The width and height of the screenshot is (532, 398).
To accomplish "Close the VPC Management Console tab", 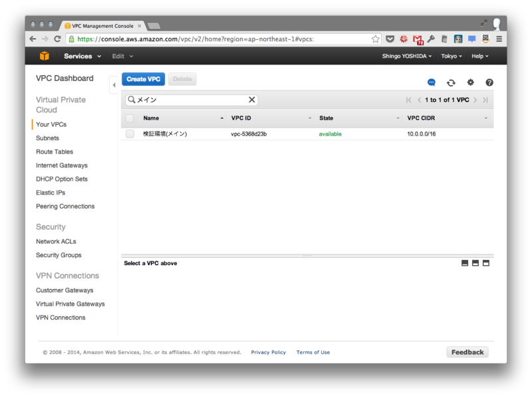I will (139, 26).
